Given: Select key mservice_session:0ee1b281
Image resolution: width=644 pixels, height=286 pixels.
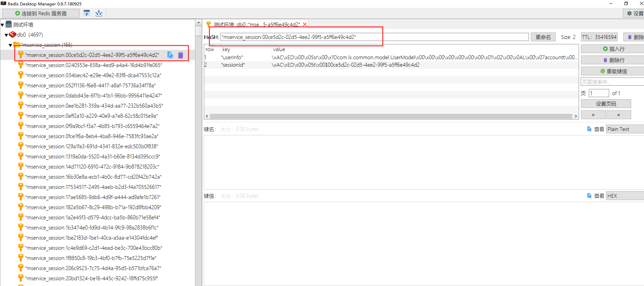Looking at the screenshot, I should [94, 106].
